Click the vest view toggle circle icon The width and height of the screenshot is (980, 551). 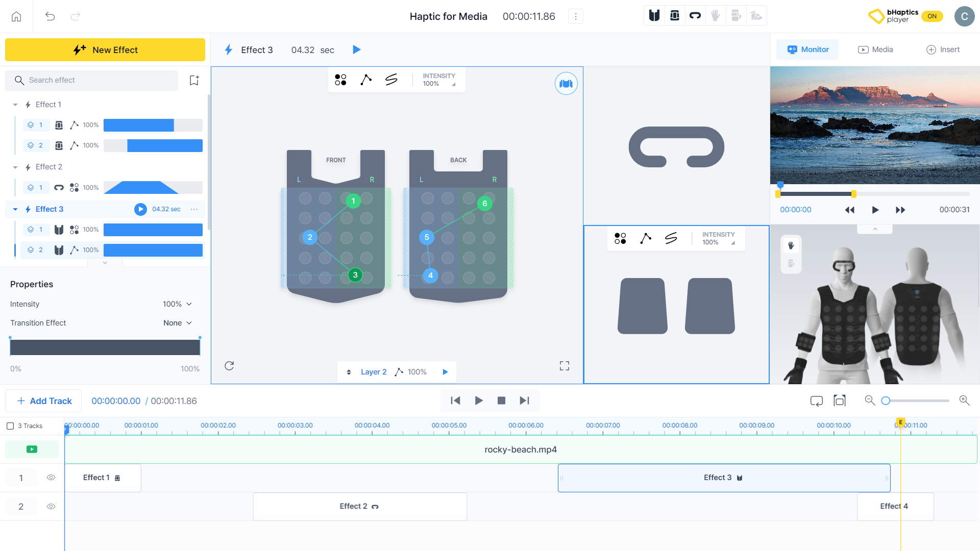coord(566,84)
